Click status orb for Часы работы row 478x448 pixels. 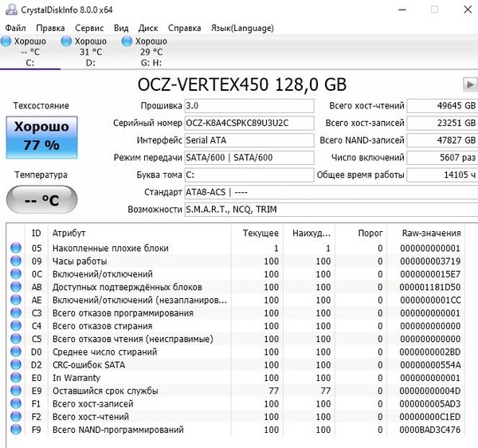15,261
